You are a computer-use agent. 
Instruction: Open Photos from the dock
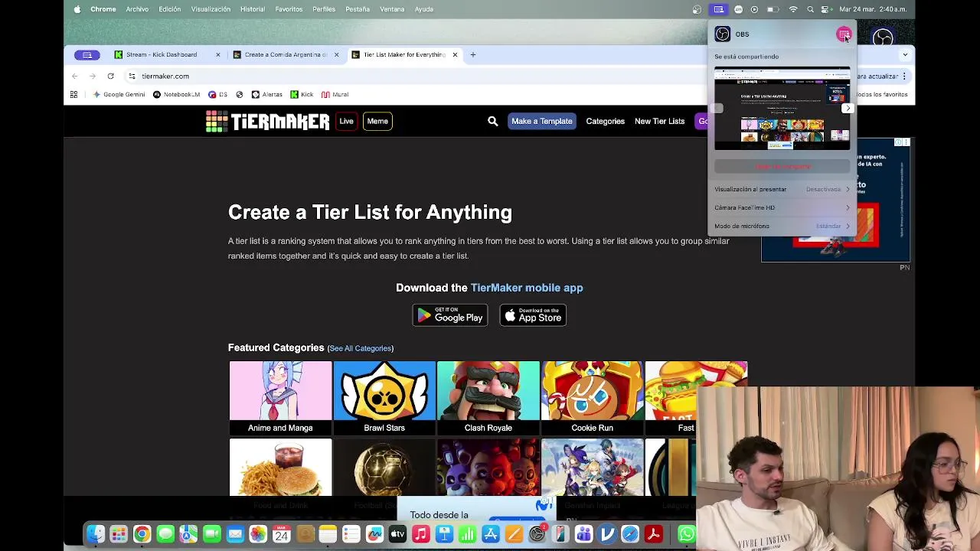pyautogui.click(x=258, y=534)
